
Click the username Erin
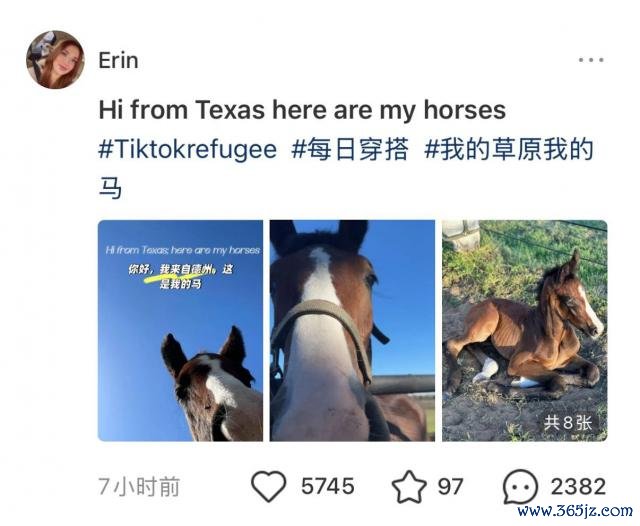tap(118, 60)
